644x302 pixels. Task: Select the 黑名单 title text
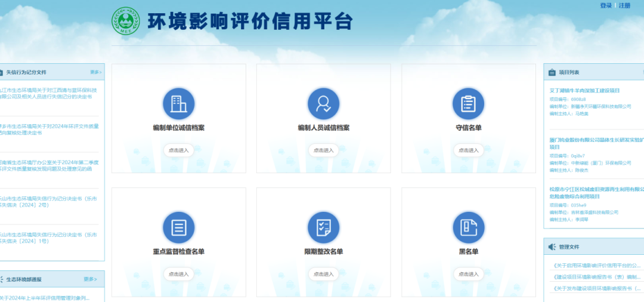(x=469, y=252)
